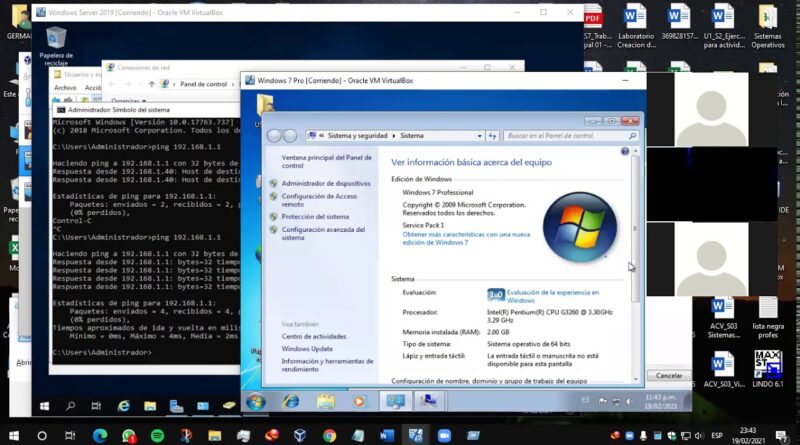Open Protección del sistema

(315, 217)
